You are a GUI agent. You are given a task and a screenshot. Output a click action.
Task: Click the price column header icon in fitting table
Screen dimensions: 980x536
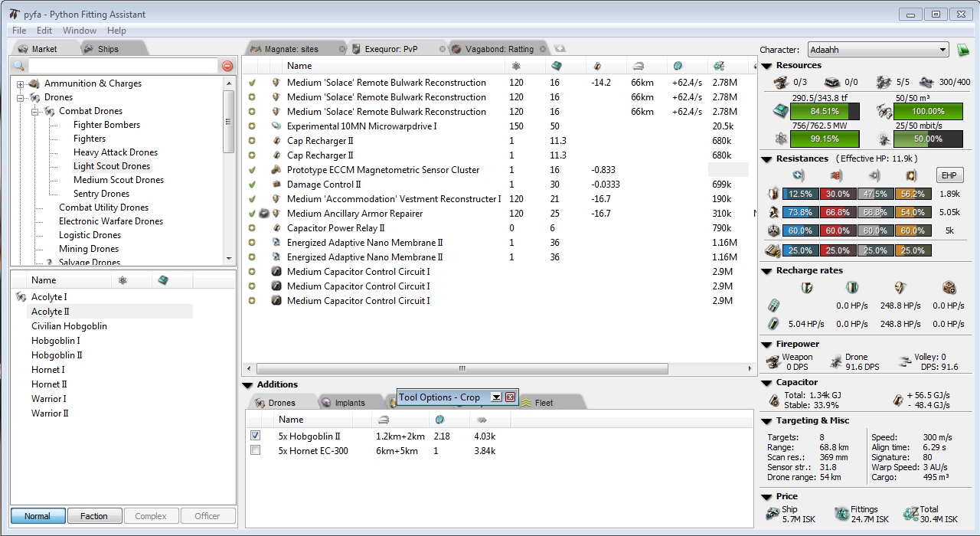click(x=718, y=66)
